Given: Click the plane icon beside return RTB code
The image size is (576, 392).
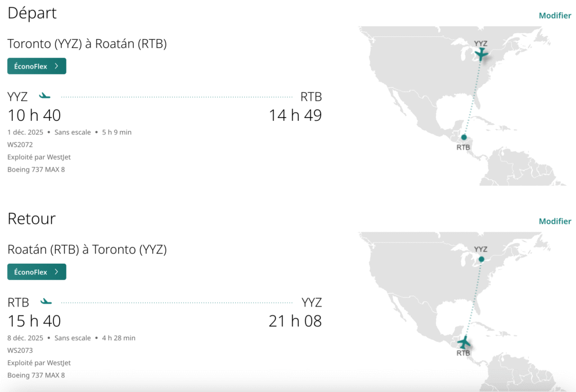Looking at the screenshot, I should (x=46, y=302).
